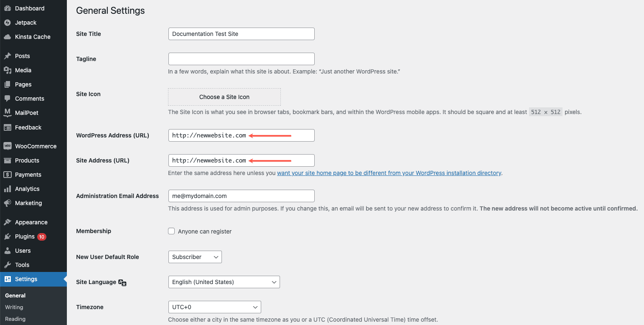Open the Appearance menu
644x325 pixels.
(31, 222)
